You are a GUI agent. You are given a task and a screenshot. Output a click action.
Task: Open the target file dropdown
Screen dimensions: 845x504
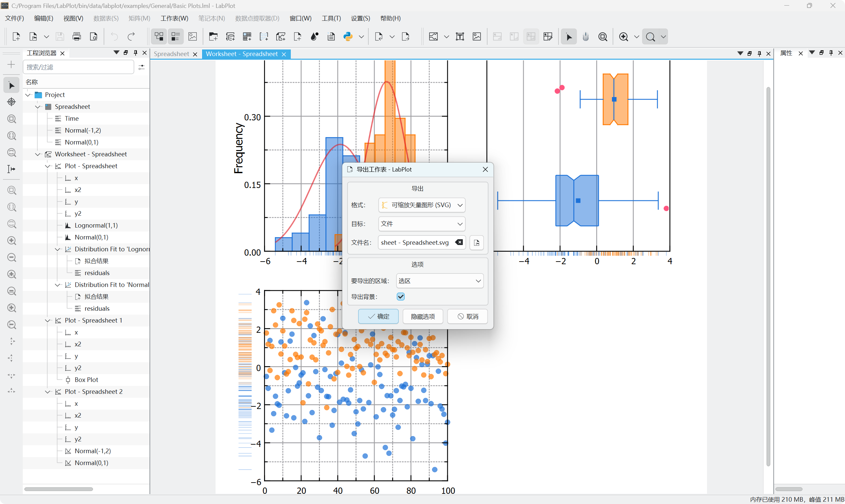[422, 224]
